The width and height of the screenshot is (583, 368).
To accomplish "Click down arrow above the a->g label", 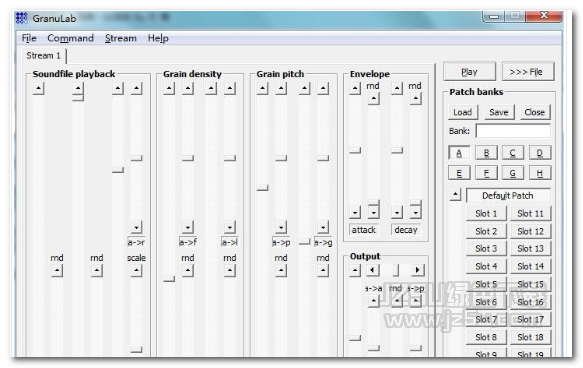I will [323, 227].
